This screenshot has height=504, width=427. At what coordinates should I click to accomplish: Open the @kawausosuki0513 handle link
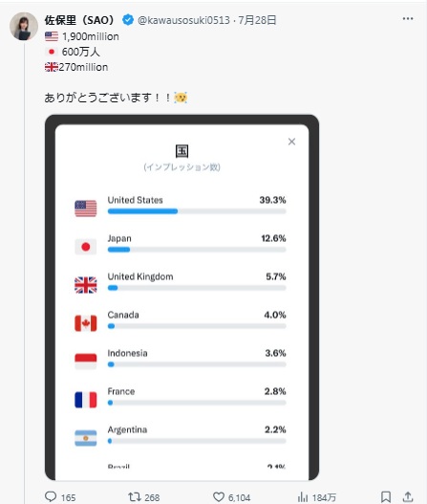tap(183, 20)
